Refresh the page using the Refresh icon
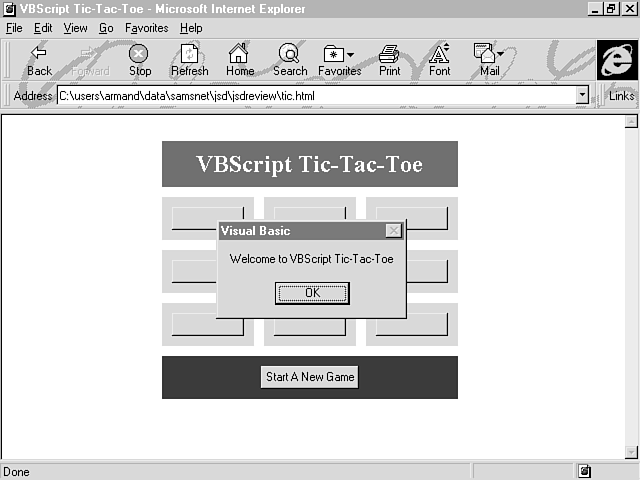Viewport: 640px width, 480px height. (189, 54)
